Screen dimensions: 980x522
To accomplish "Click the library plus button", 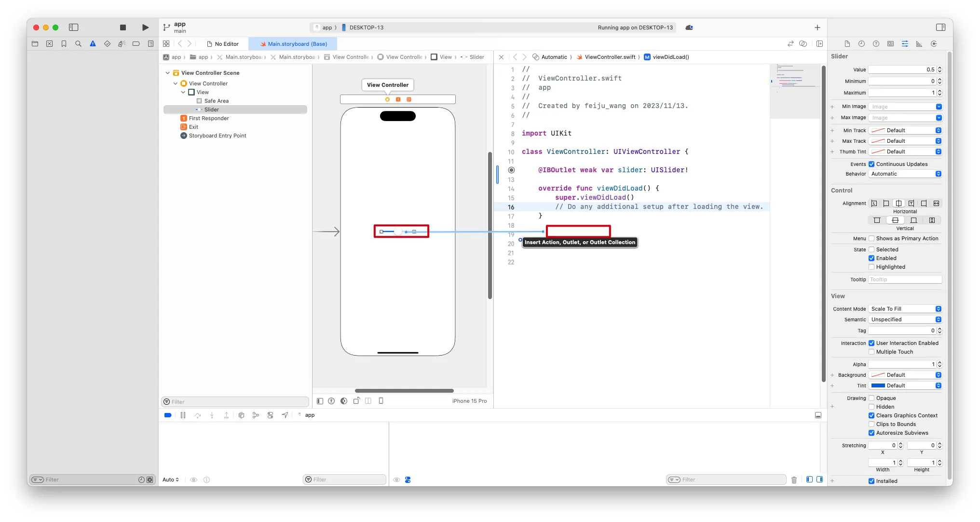I will [x=817, y=27].
